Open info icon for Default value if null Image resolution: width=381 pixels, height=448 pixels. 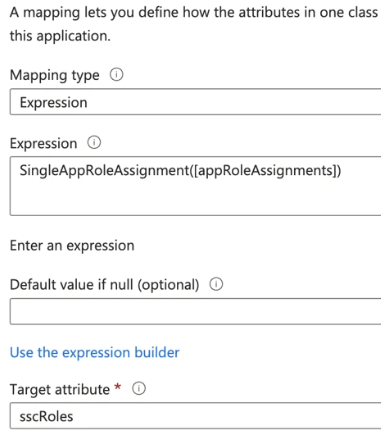tap(216, 284)
